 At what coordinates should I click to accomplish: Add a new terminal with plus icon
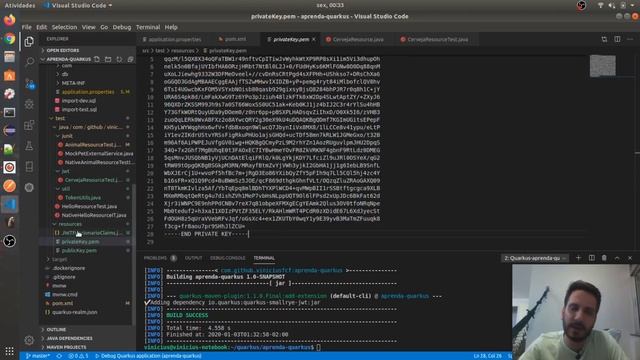click(578, 258)
